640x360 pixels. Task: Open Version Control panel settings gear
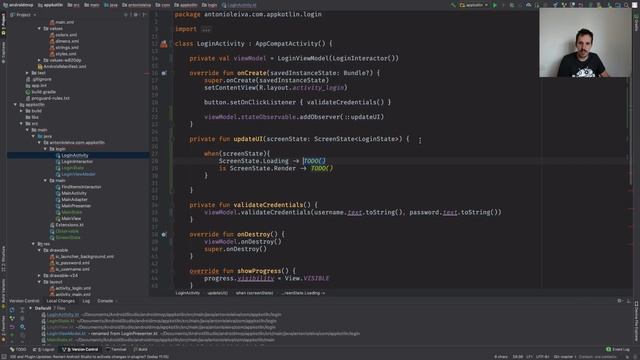coord(619,301)
